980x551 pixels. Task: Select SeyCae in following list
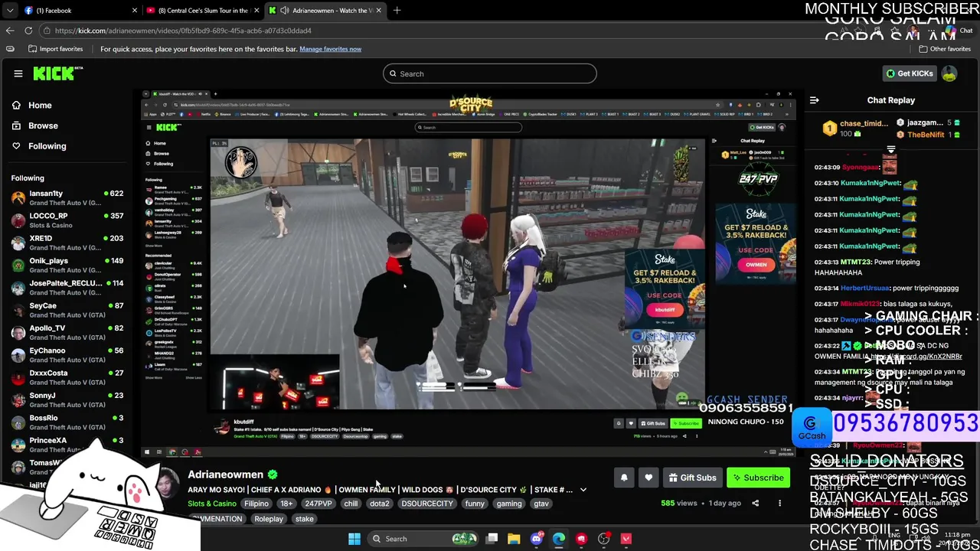tap(67, 309)
